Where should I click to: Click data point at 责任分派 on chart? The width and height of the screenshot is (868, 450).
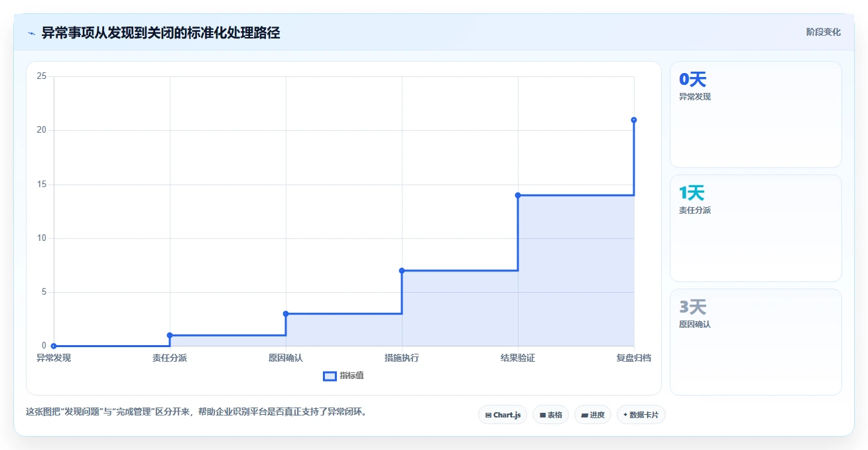170,335
